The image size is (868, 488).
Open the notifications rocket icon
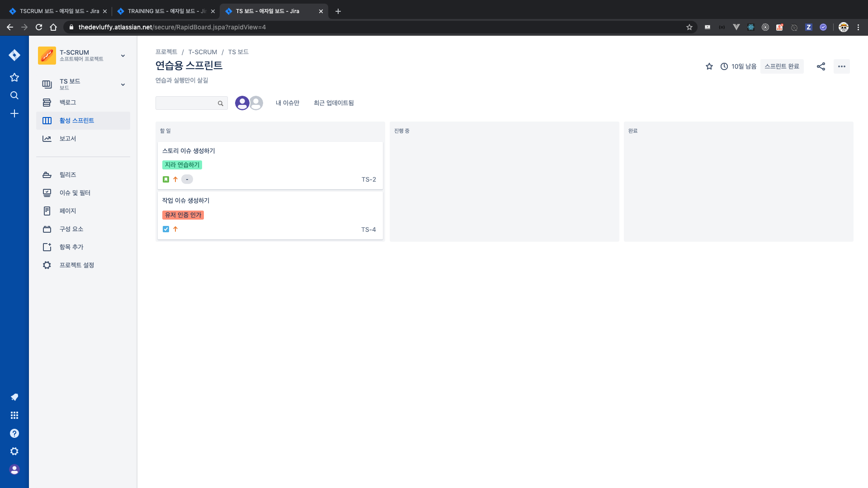14,397
